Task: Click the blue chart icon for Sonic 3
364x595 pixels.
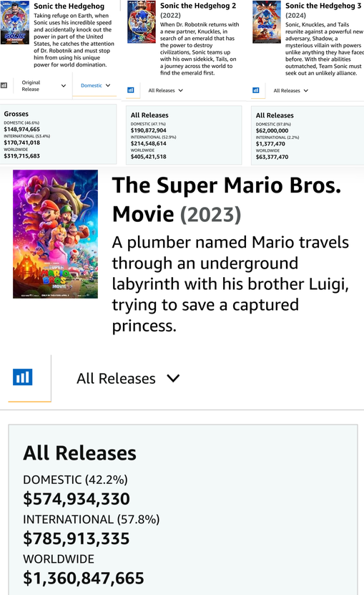Action: 256,90
